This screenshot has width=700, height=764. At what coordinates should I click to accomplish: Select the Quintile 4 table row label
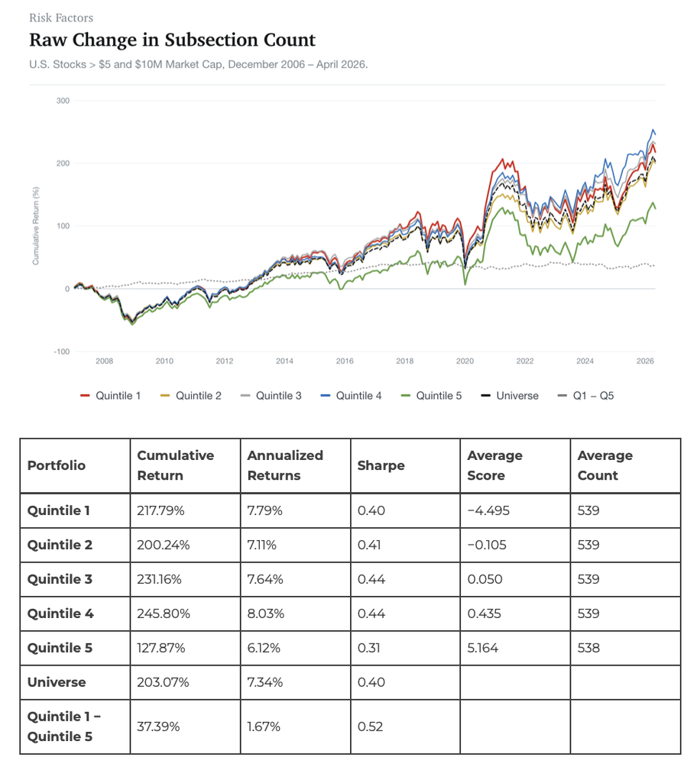click(x=60, y=613)
